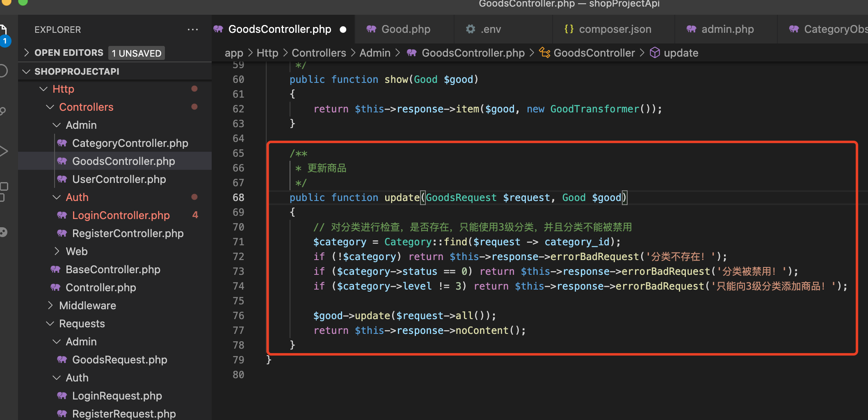Viewport: 868px width, 420px height.
Task: Click line 76 code $good->update
Action: click(x=404, y=316)
